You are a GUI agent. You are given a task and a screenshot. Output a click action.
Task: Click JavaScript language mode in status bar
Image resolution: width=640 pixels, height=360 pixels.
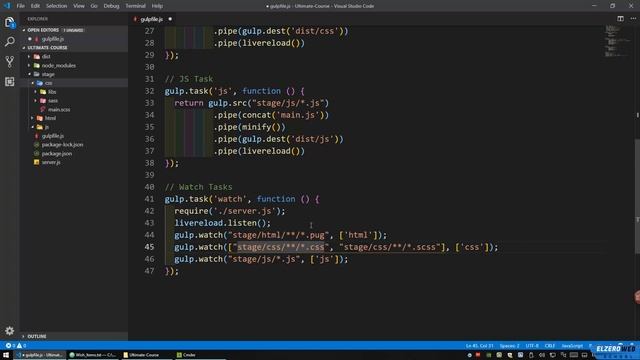point(572,346)
